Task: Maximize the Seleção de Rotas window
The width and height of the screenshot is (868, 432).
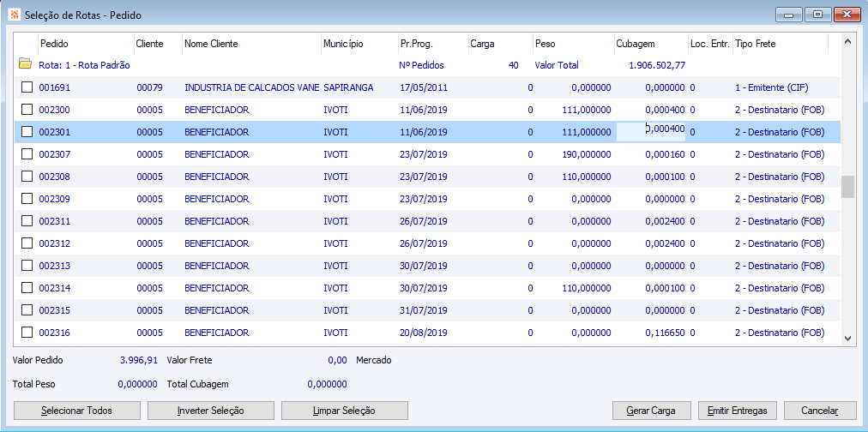Action: pyautogui.click(x=817, y=15)
